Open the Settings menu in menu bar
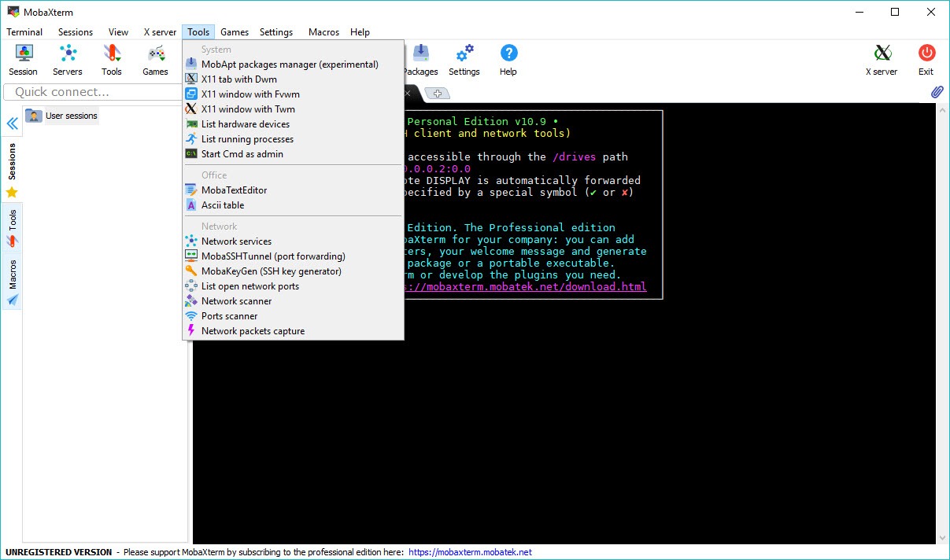 point(276,32)
